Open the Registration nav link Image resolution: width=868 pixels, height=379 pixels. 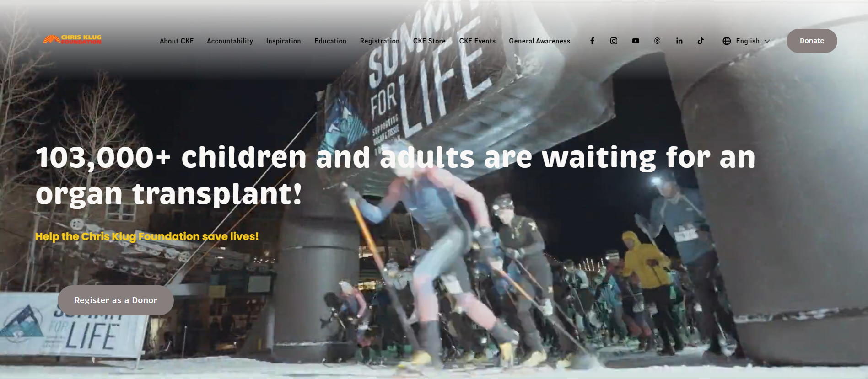coord(379,41)
